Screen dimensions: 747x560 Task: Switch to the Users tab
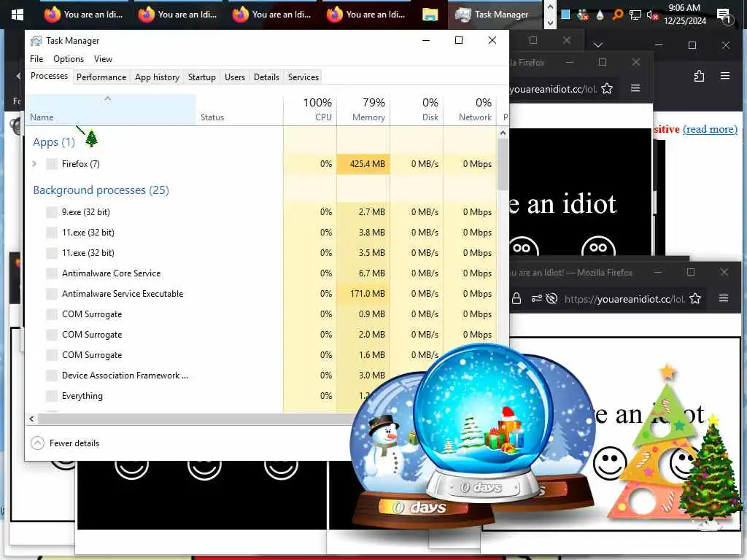pyautogui.click(x=235, y=77)
